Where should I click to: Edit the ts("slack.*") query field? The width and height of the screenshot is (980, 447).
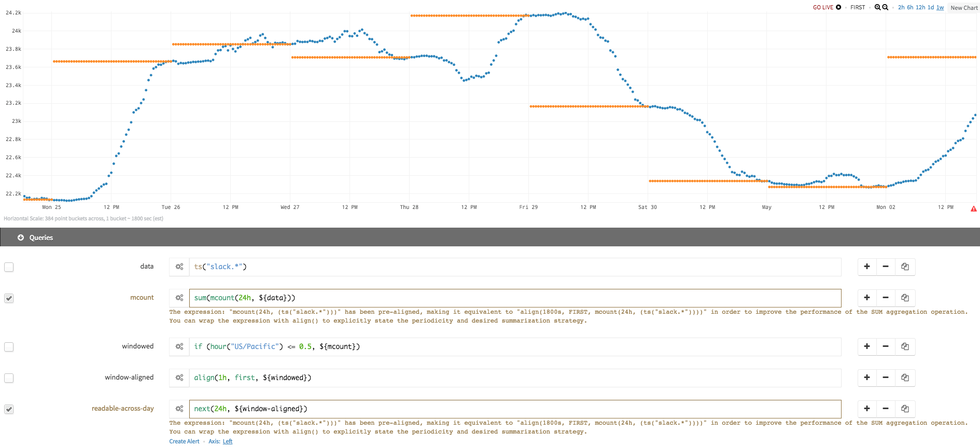coord(515,267)
